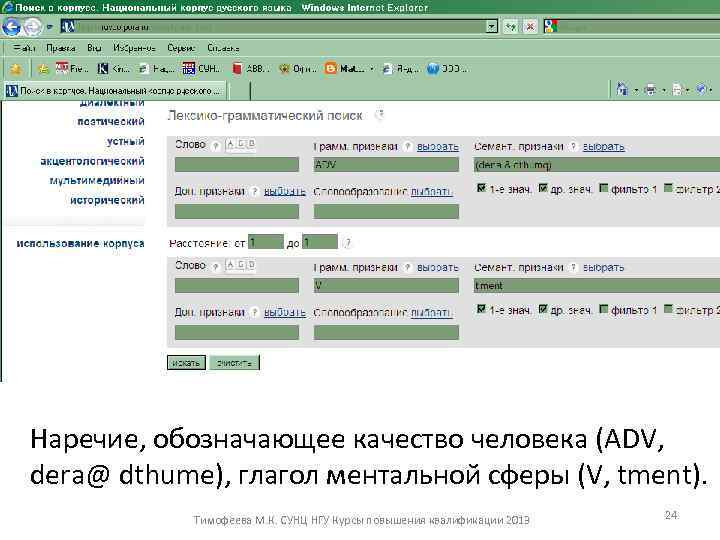
Task: Stop page loading with the red X icon
Action: point(530,27)
